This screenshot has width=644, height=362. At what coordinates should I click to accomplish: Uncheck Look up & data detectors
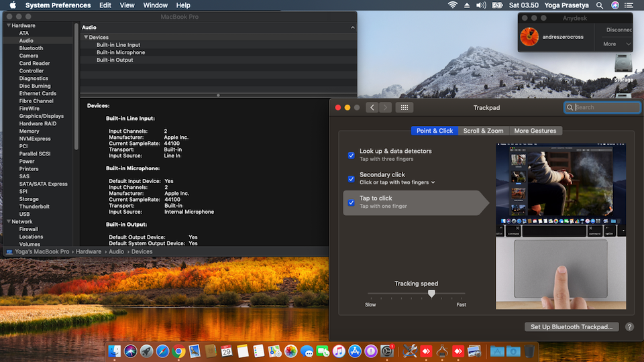point(351,155)
